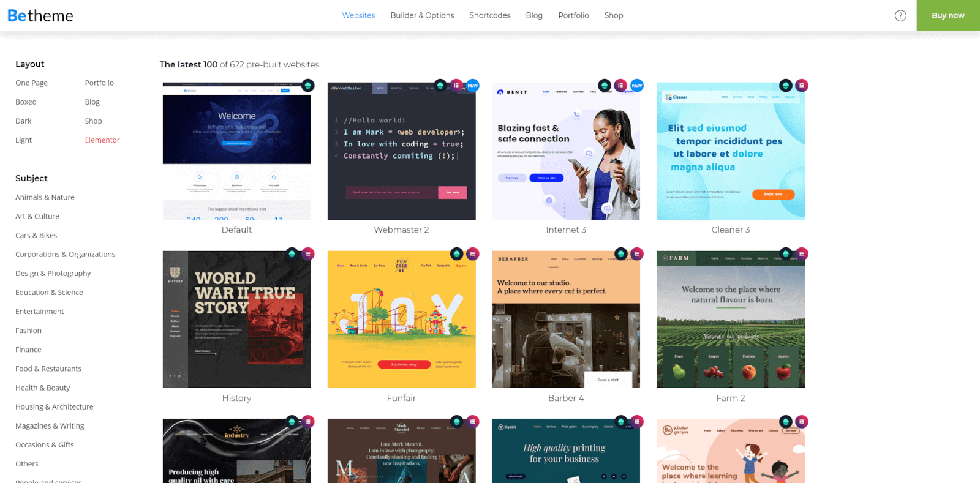Click green builder badge on Funfair thumbnail
This screenshot has height=483, width=980.
point(456,253)
